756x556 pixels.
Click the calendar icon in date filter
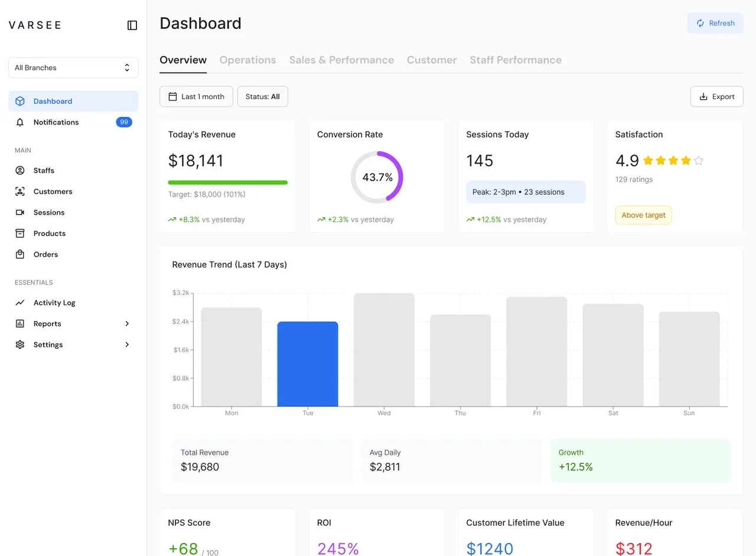pos(173,96)
